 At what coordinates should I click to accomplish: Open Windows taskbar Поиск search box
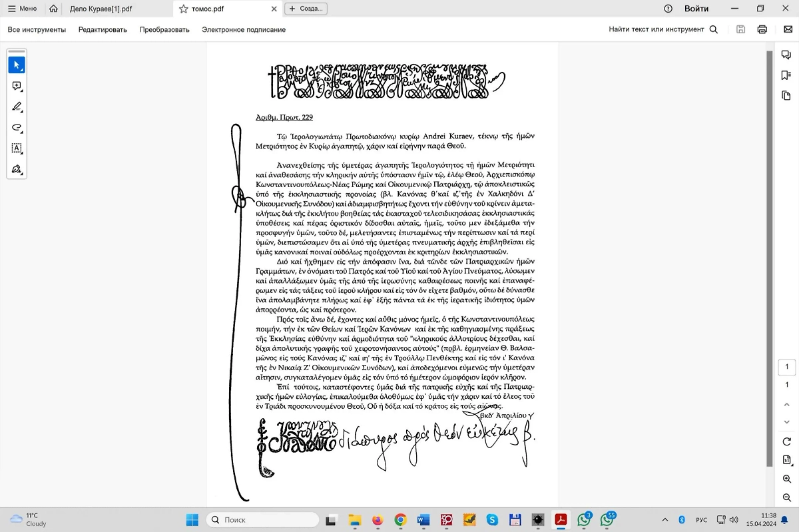[x=253, y=519]
